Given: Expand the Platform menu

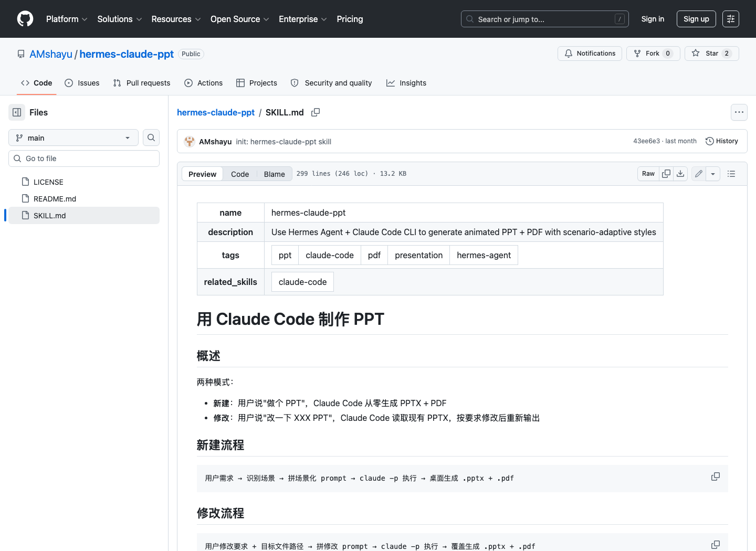Looking at the screenshot, I should pos(67,19).
